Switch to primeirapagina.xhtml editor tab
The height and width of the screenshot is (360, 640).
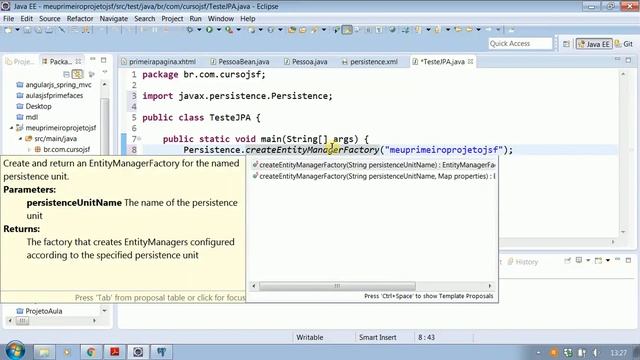[x=158, y=62]
